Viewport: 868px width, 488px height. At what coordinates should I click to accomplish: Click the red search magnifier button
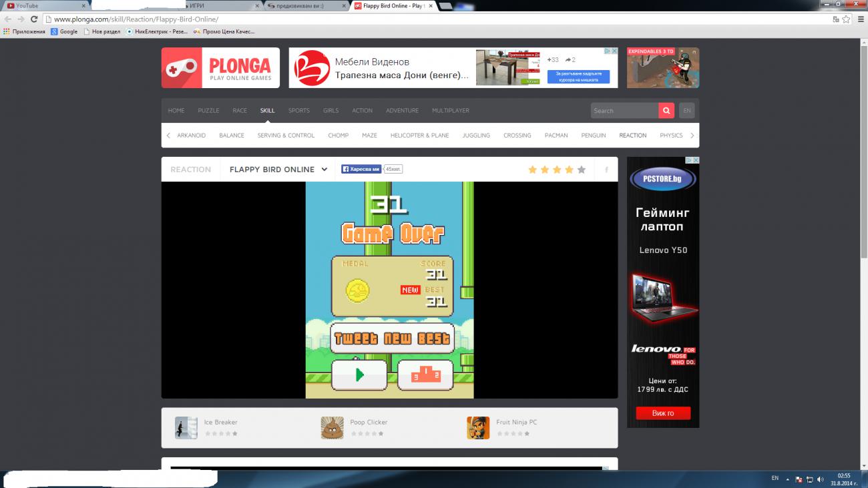click(x=666, y=111)
